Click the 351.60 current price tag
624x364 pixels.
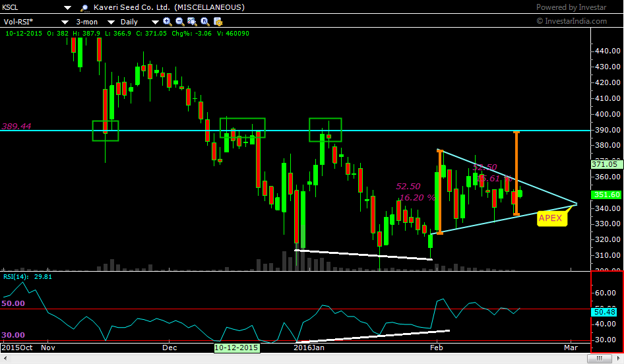(606, 195)
